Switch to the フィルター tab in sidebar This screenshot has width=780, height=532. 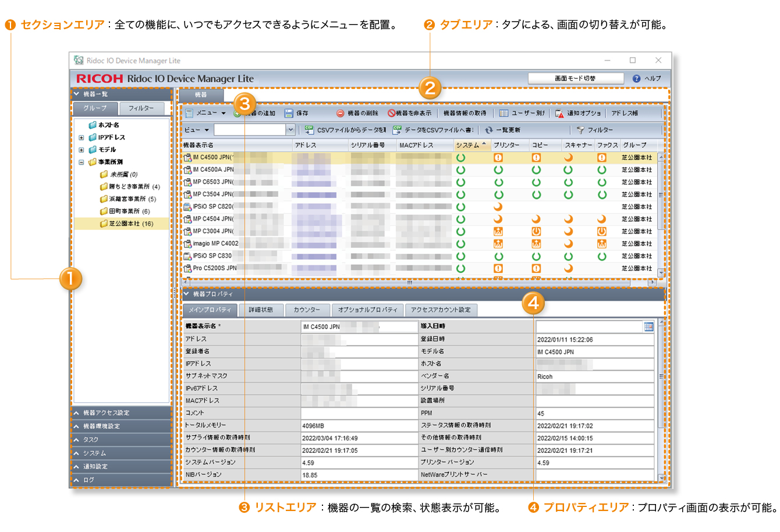click(141, 108)
